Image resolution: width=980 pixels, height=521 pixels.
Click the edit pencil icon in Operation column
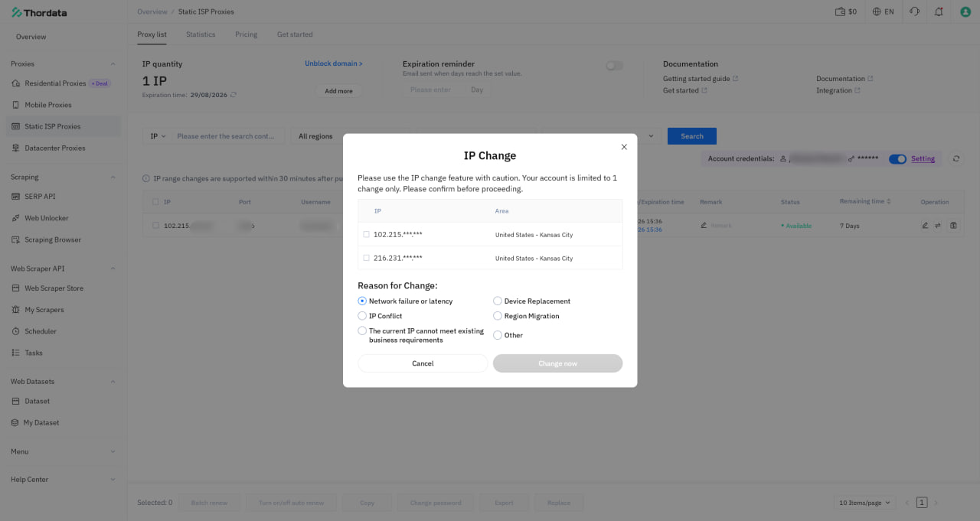tap(925, 226)
